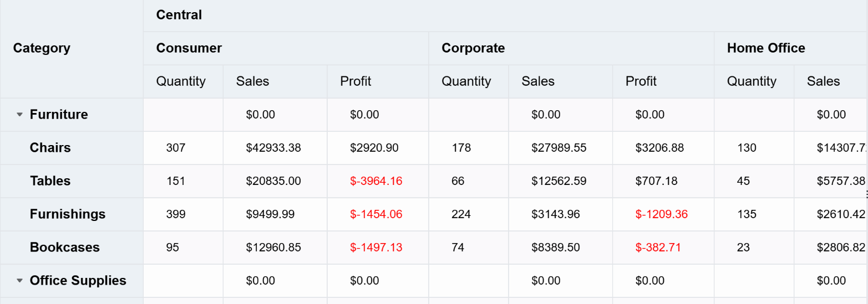868x304 pixels.
Task: Click Consumer Sales column header
Action: tap(252, 81)
